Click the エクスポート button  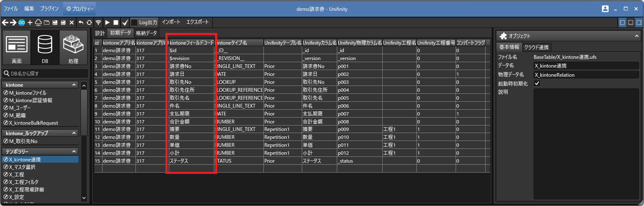click(198, 22)
